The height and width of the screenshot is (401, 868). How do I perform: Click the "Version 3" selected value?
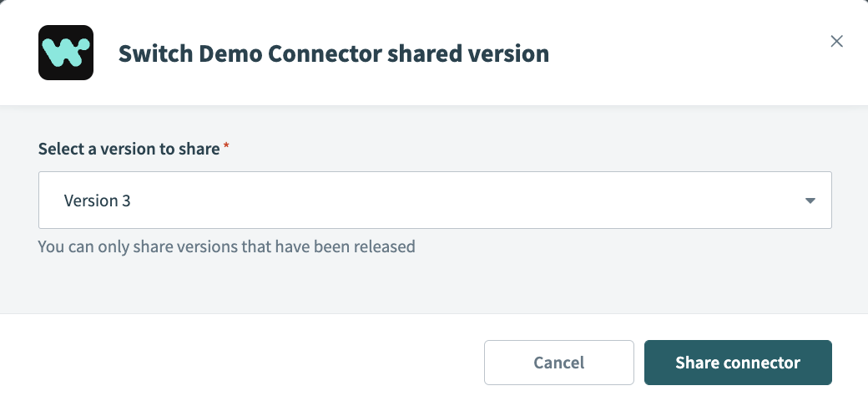click(97, 200)
